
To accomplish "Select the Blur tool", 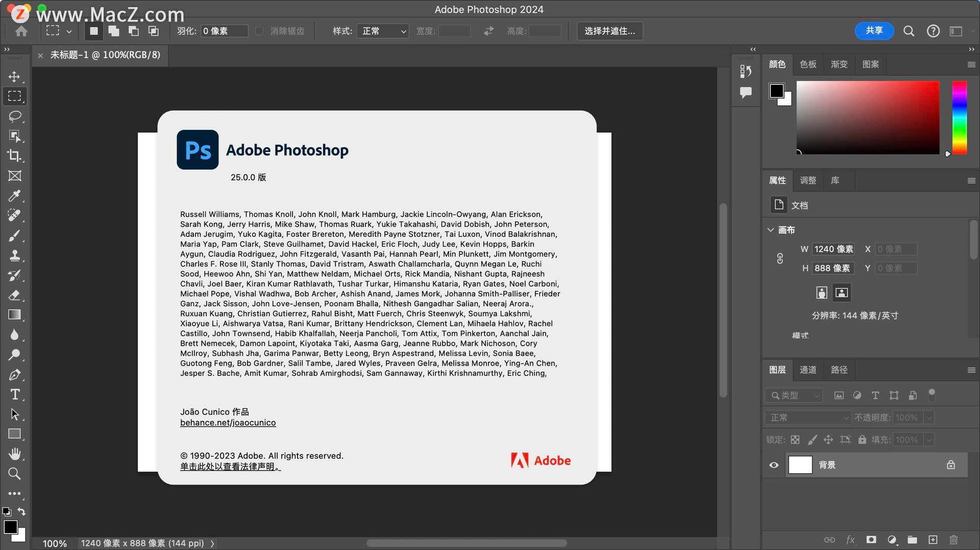I will 14,334.
